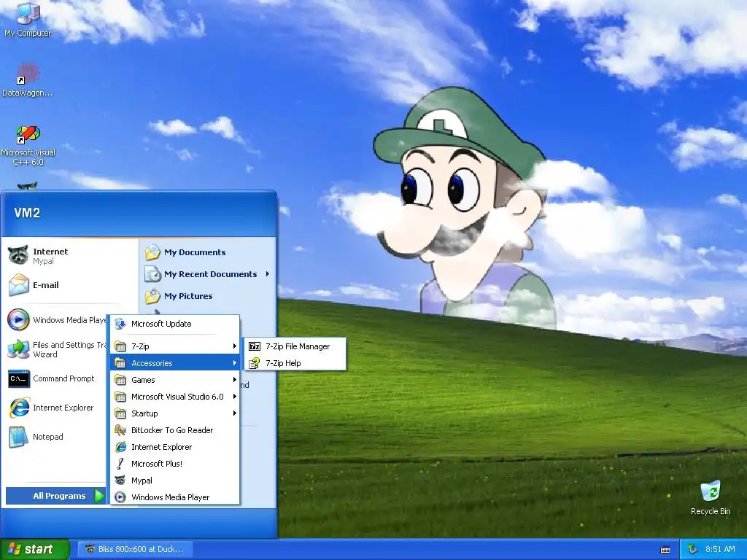The height and width of the screenshot is (560, 747).
Task: Expand the Microsoft Visual Studio 6.0 arrow
Action: pyautogui.click(x=234, y=396)
